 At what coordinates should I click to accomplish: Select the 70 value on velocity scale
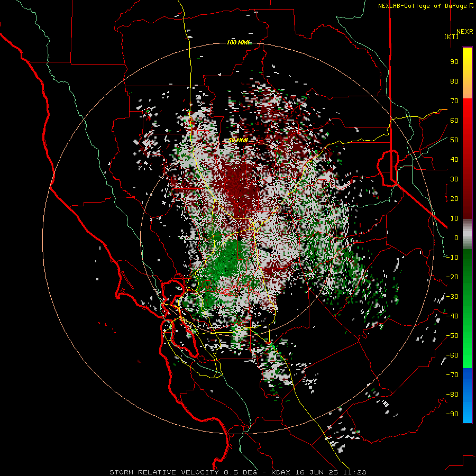click(454, 101)
